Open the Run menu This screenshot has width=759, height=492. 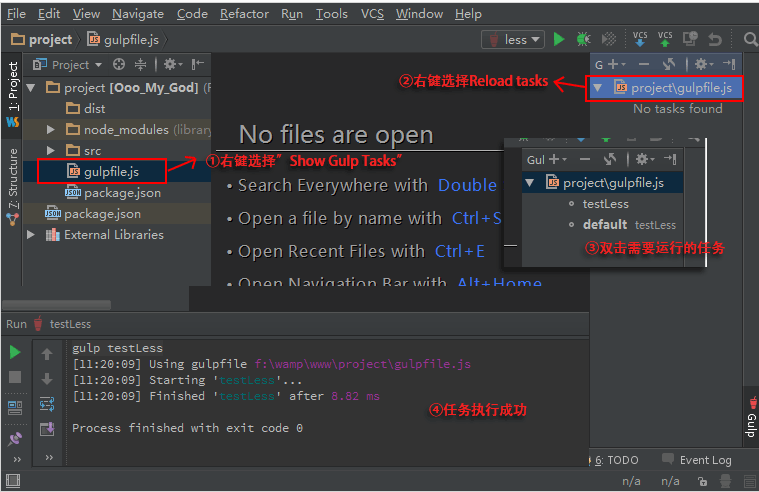click(x=292, y=14)
